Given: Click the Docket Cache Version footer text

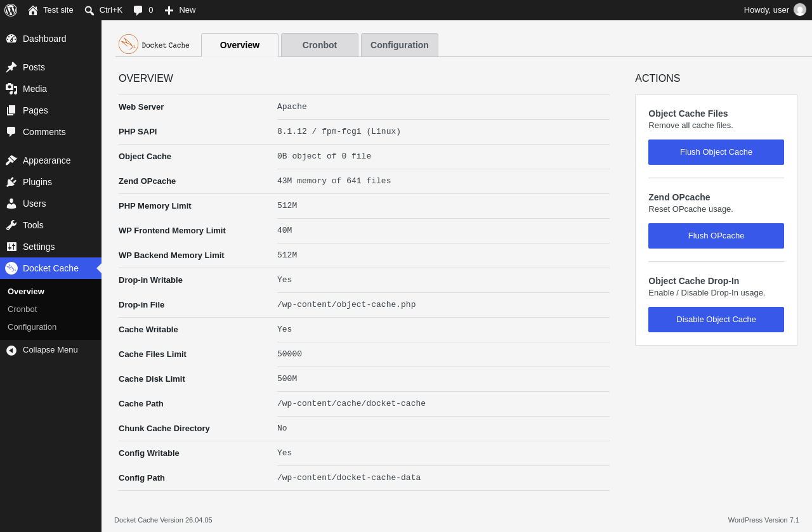Looking at the screenshot, I should (x=163, y=520).
